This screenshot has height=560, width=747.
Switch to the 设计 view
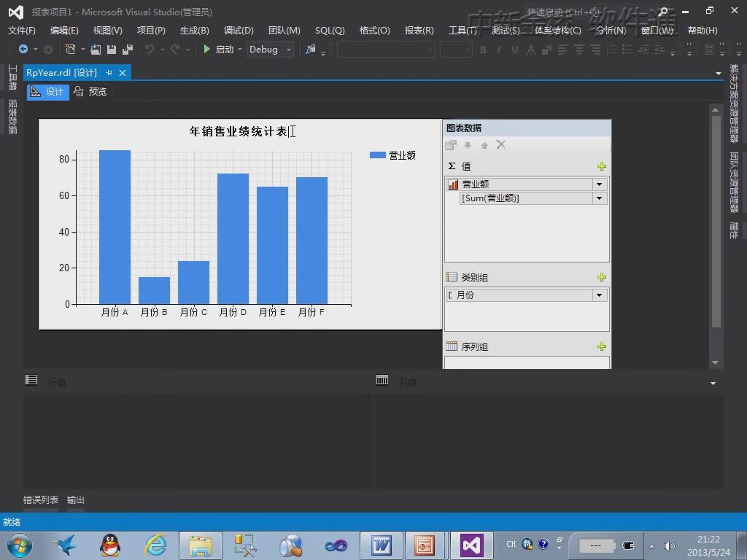coord(47,91)
